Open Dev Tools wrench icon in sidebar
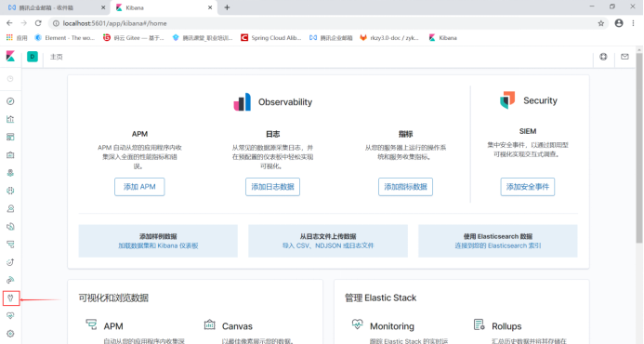Image resolution: width=644 pixels, height=344 pixels. point(10,298)
